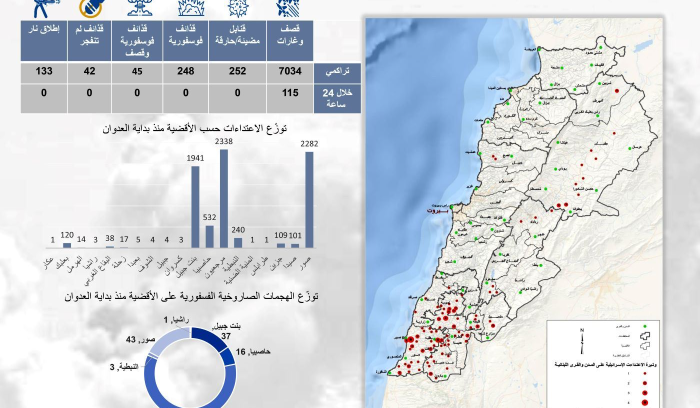Click the bar labeled 532 in chart

[x=210, y=235]
